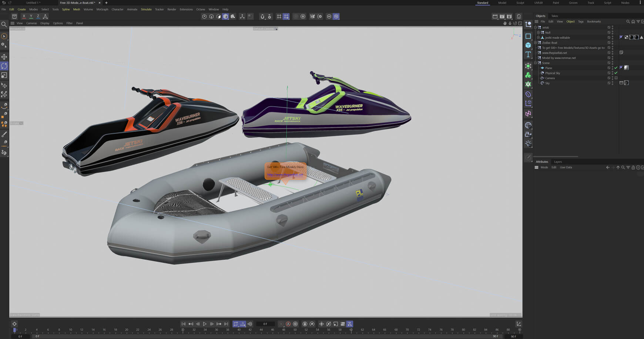Toggle the Physical Sky green checkmark
This screenshot has height=339, width=644.
(616, 73)
